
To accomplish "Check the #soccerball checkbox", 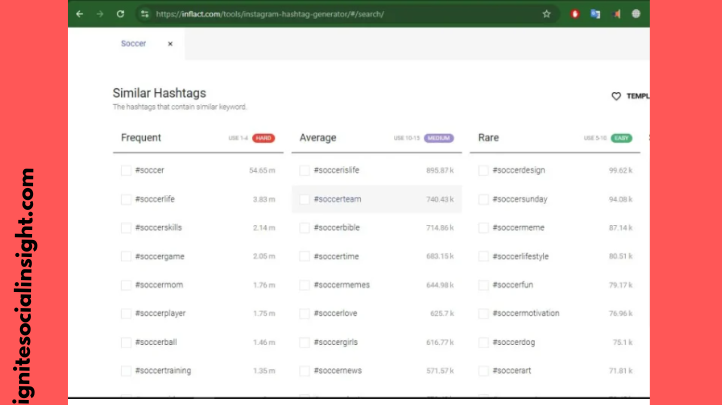I will pos(126,342).
